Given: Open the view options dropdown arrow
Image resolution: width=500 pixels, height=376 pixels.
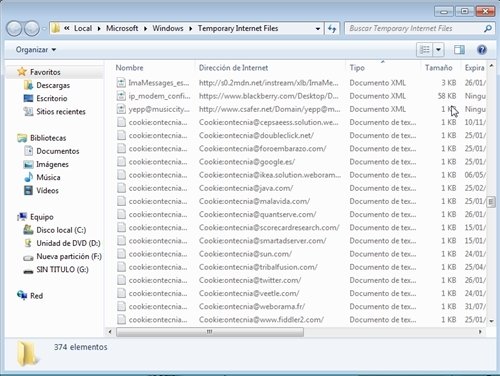Looking at the screenshot, I should [439, 50].
